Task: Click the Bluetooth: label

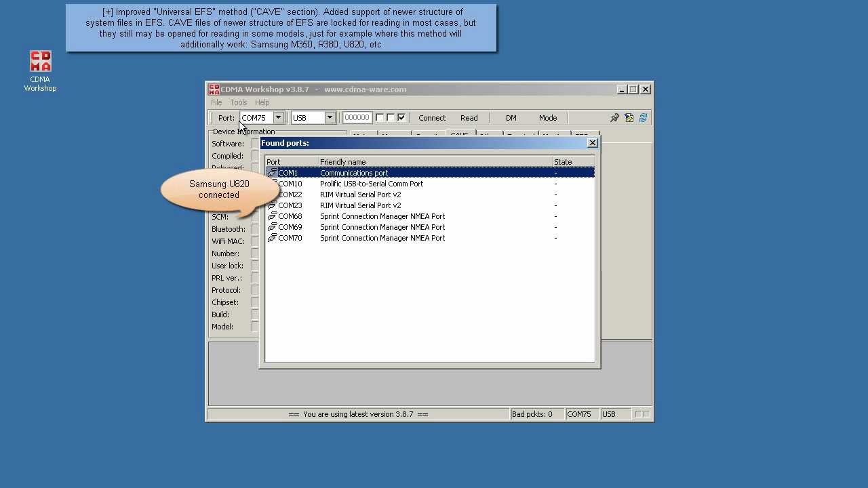Action: tap(229, 229)
